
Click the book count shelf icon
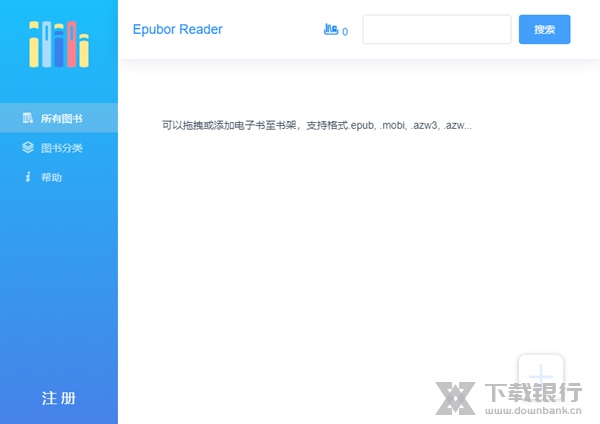click(331, 29)
